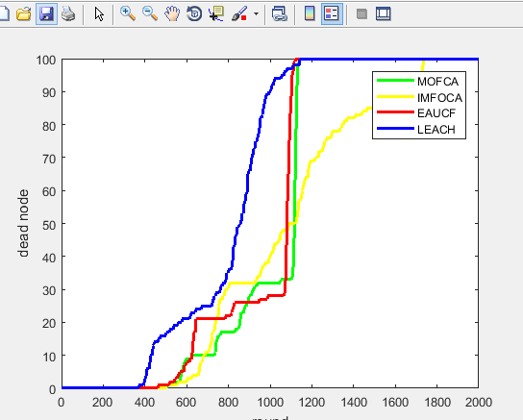Toggle the Insert Legend toolbar button
Screen dimensions: 523x420
click(332, 14)
